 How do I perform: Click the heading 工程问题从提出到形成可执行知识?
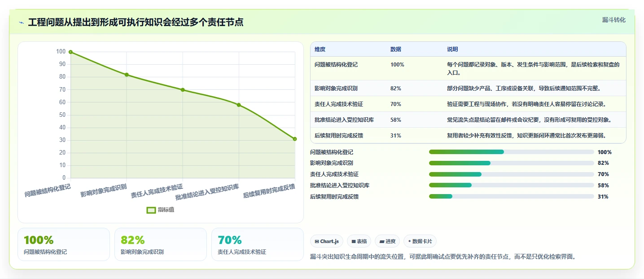[x=136, y=22]
